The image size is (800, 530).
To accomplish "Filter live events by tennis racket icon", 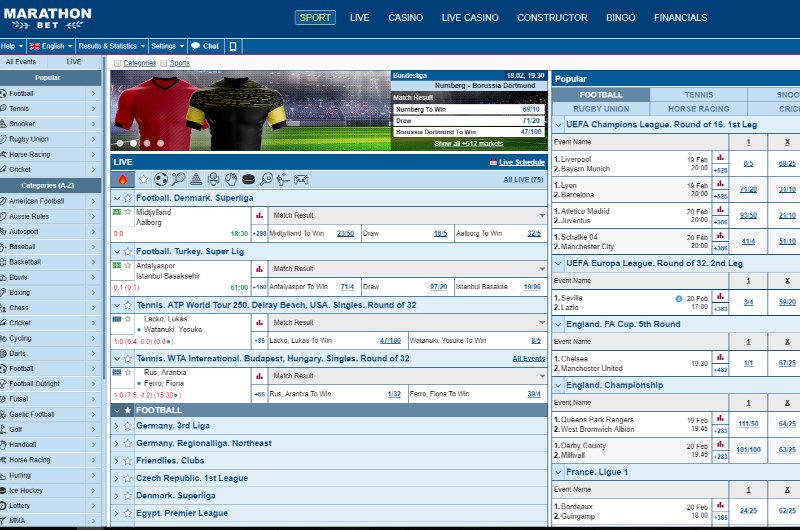I will tap(178, 179).
